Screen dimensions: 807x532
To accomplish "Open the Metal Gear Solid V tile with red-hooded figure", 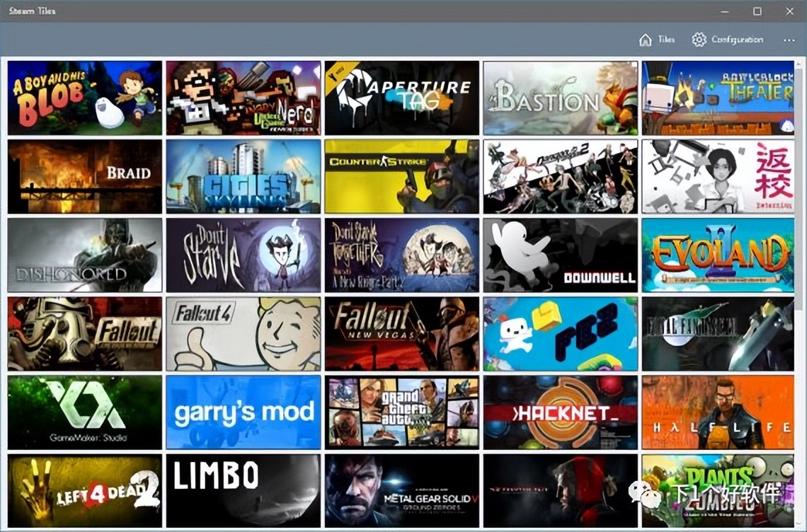I will click(x=561, y=491).
